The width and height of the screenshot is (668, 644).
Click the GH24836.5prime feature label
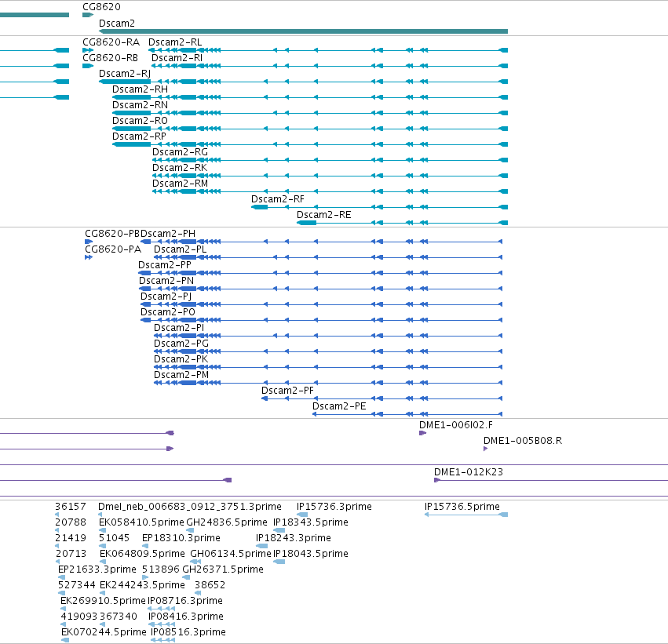[227, 523]
